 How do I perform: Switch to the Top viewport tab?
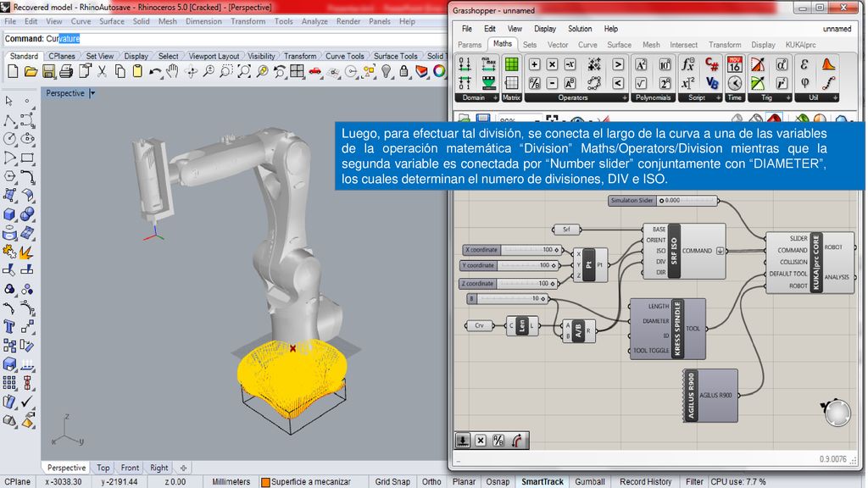[x=103, y=468]
